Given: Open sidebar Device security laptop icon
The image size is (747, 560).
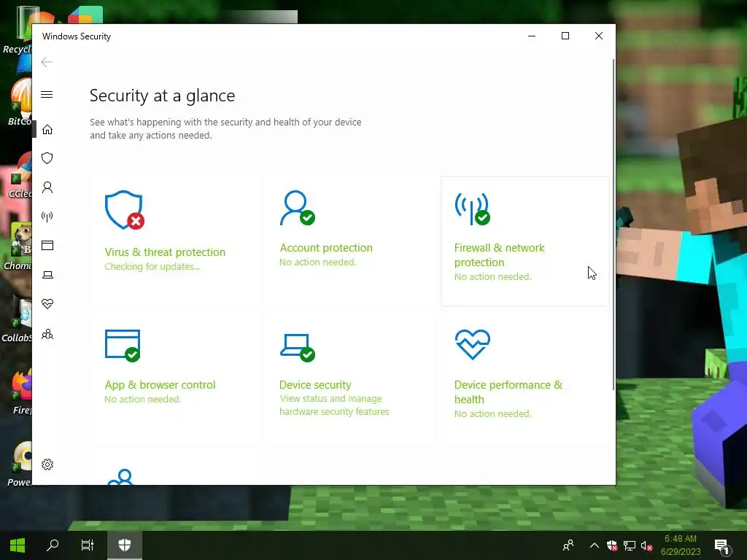Looking at the screenshot, I should pos(47,275).
